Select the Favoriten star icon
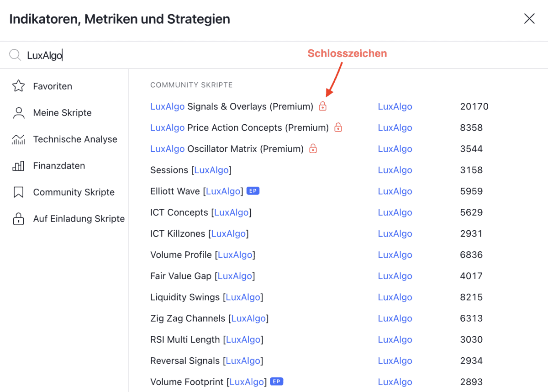Image resolution: width=548 pixels, height=392 pixels. pyautogui.click(x=18, y=85)
